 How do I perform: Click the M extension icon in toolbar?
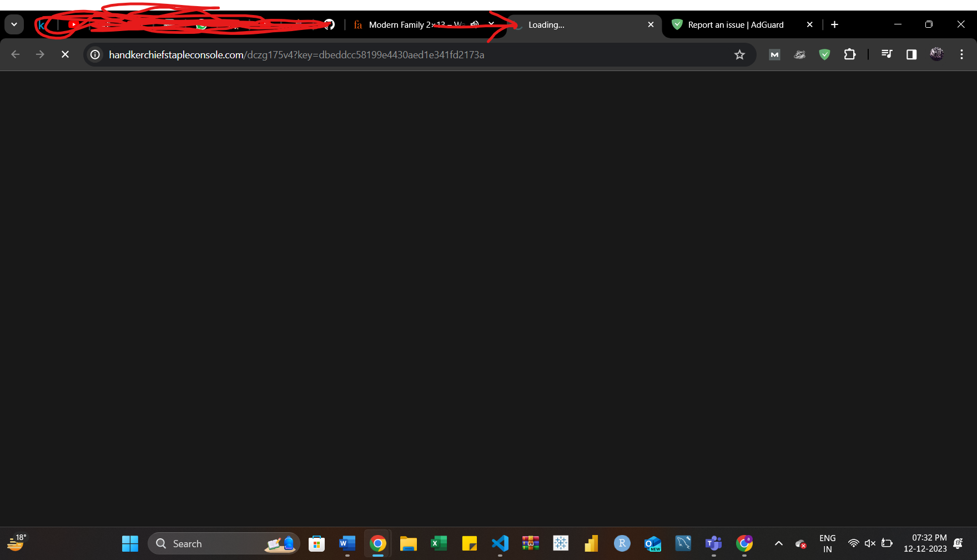coord(774,54)
